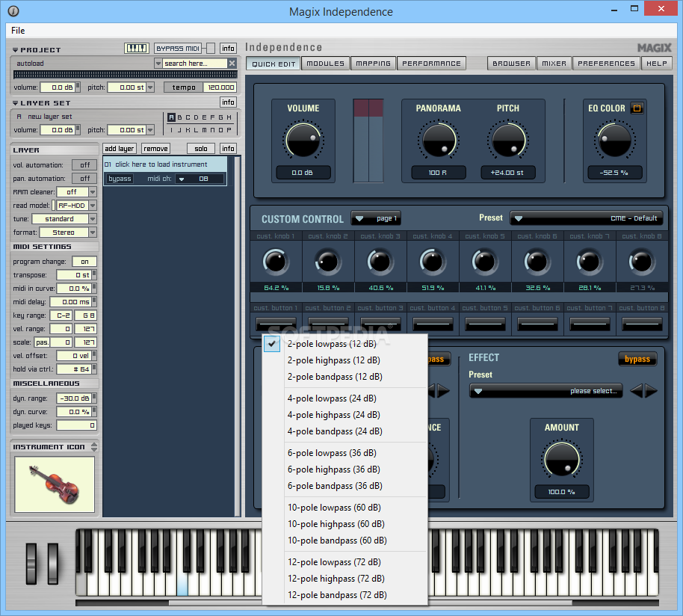Image resolution: width=683 pixels, height=616 pixels.
Task: Click previous effect preset arrow
Action: (637, 391)
